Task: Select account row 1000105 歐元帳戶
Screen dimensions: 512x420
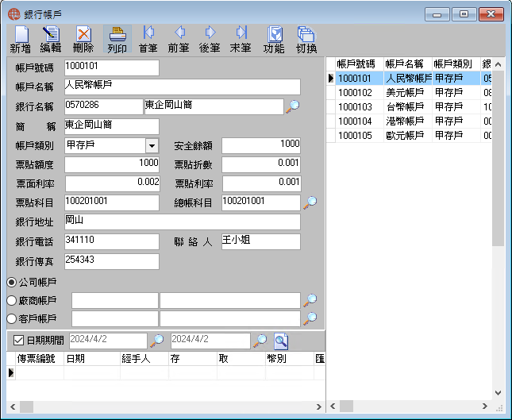Action: click(x=409, y=135)
